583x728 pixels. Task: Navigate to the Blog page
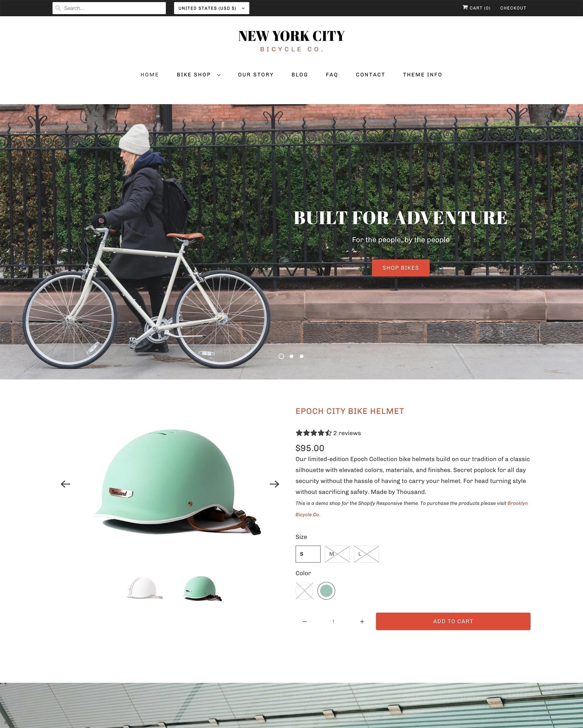(x=299, y=74)
